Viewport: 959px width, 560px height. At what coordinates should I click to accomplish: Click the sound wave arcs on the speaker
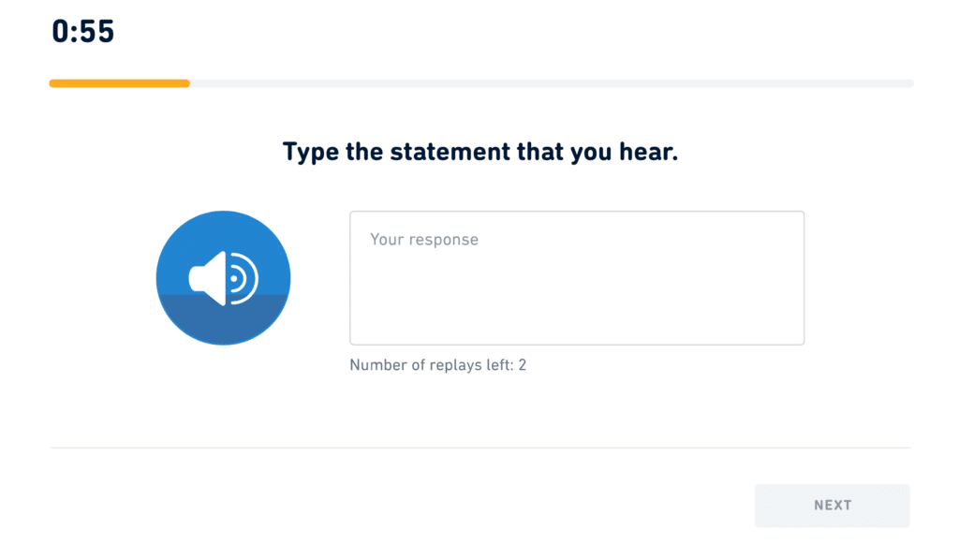[x=245, y=278]
